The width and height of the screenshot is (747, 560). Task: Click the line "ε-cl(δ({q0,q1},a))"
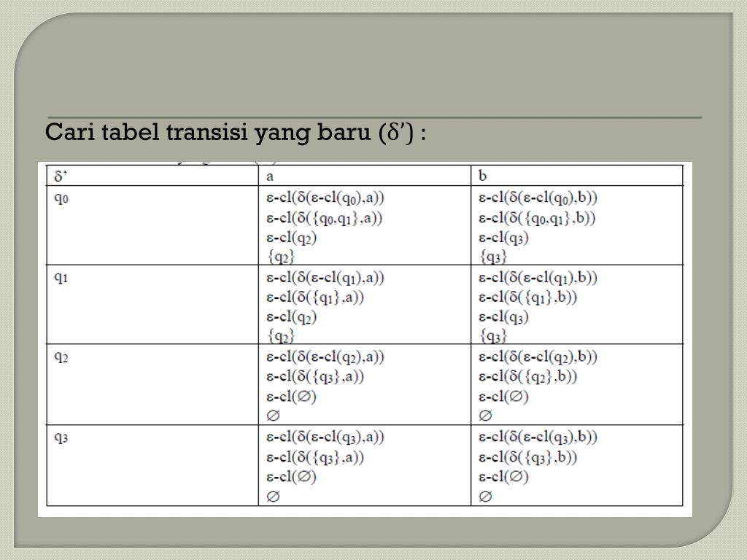325,218
